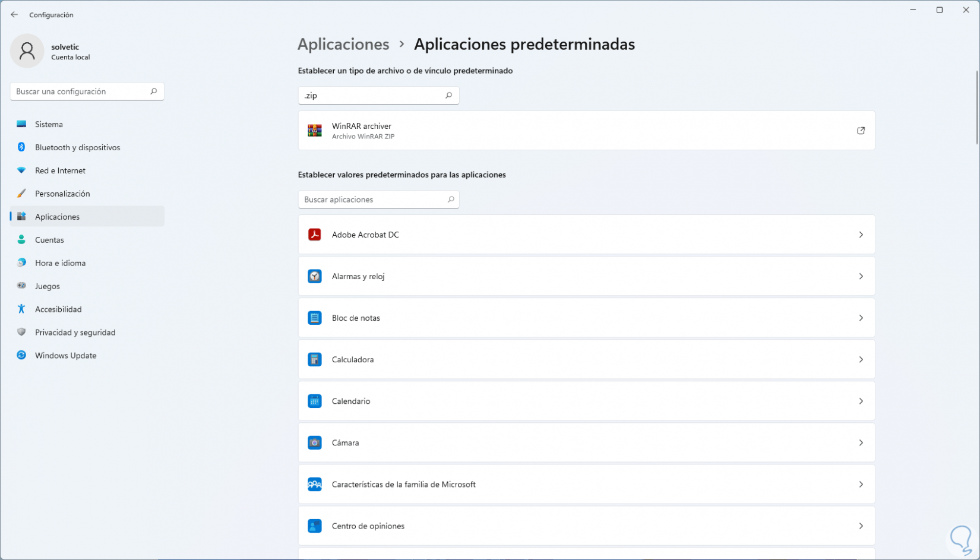The width and height of the screenshot is (980, 560).
Task: Click the Alarmas y reloj icon
Action: [x=315, y=276]
